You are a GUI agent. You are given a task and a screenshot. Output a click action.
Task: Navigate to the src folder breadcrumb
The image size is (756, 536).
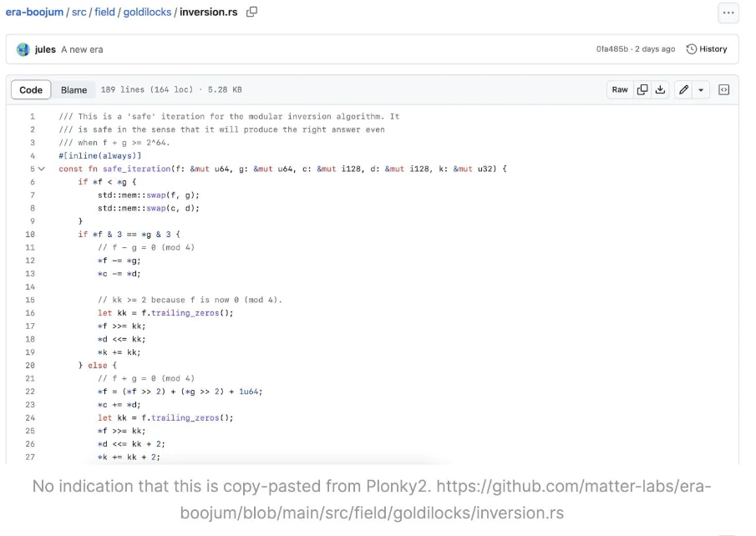pos(79,13)
